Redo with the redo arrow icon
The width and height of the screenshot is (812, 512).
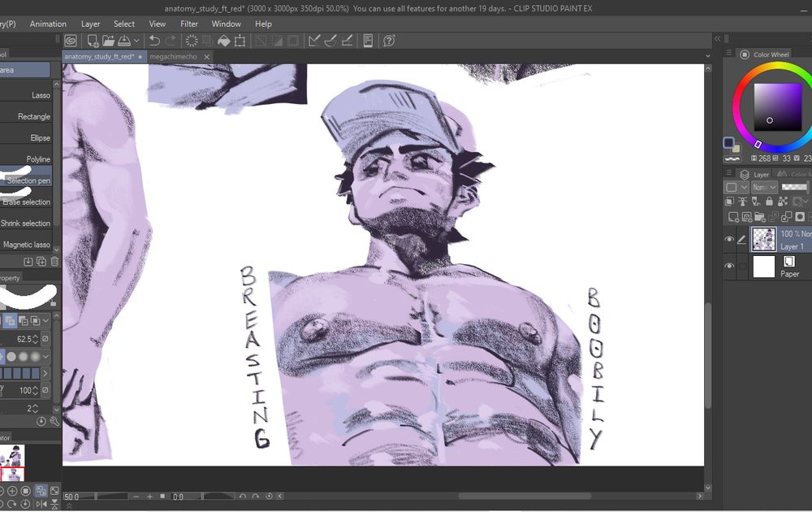tap(171, 41)
